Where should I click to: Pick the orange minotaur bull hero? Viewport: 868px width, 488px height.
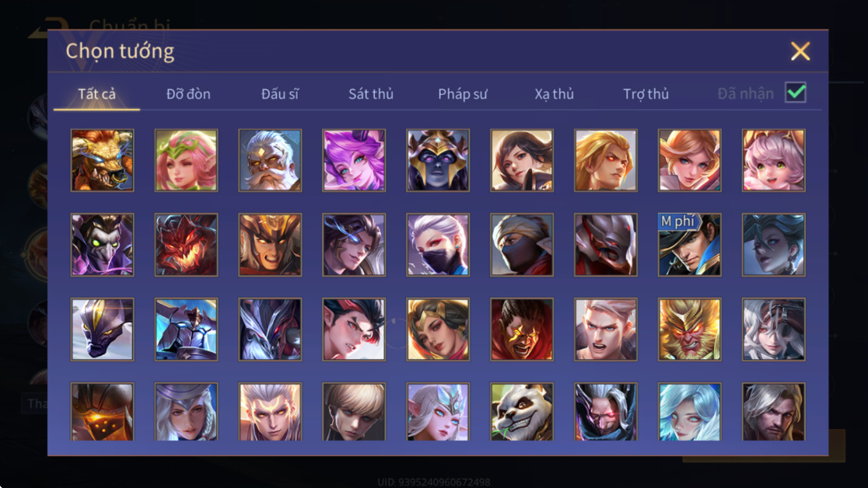pos(103,160)
